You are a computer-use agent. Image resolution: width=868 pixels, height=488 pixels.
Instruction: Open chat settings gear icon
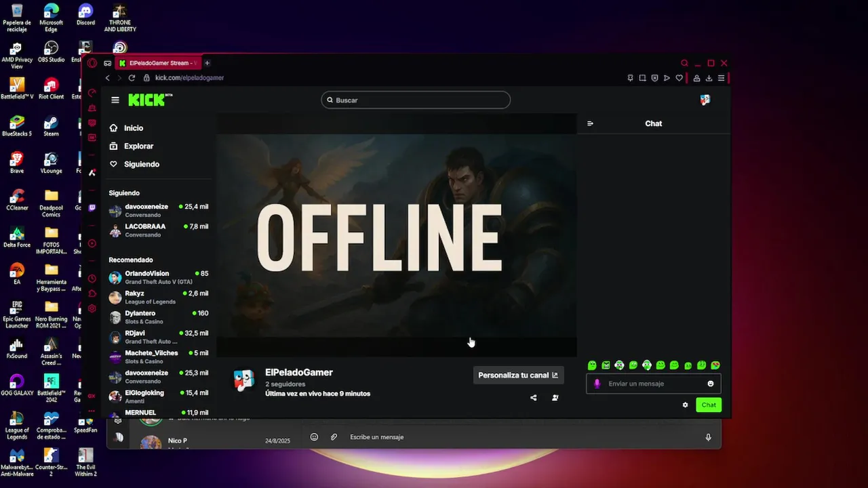[685, 405]
